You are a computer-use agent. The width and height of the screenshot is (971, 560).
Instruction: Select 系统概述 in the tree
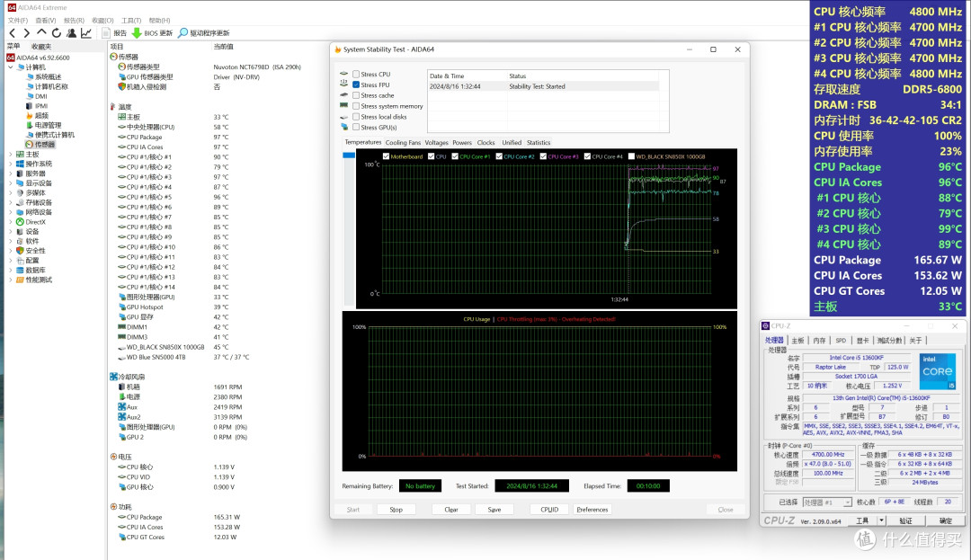coord(43,76)
